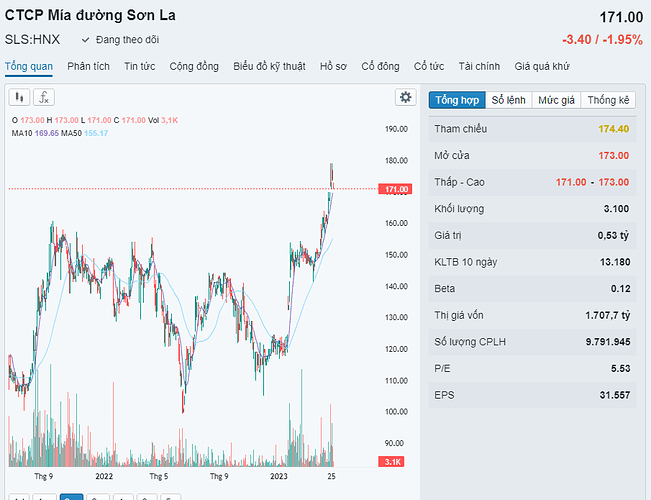The image size is (651, 500).
Task: Go to the Cộng đồng tab
Action: (194, 66)
